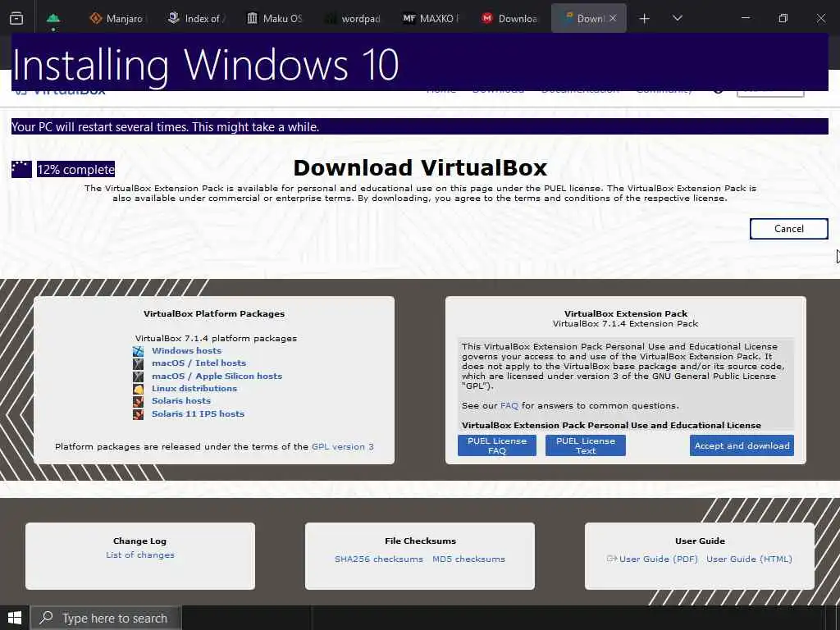
Task: Click the VirtualBox 7.1.4 platform packages text
Action: [x=216, y=339]
